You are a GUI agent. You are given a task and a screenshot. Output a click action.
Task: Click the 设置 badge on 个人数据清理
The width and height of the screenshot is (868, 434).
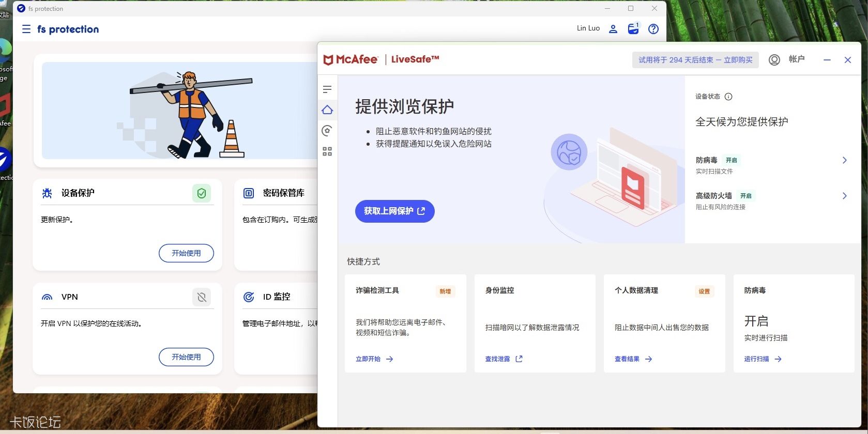click(x=704, y=291)
